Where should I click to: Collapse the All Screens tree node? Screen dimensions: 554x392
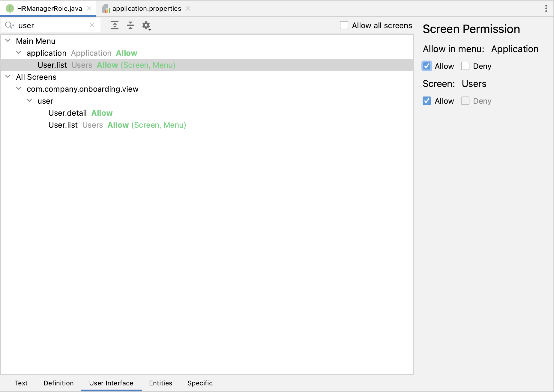pyautogui.click(x=8, y=77)
